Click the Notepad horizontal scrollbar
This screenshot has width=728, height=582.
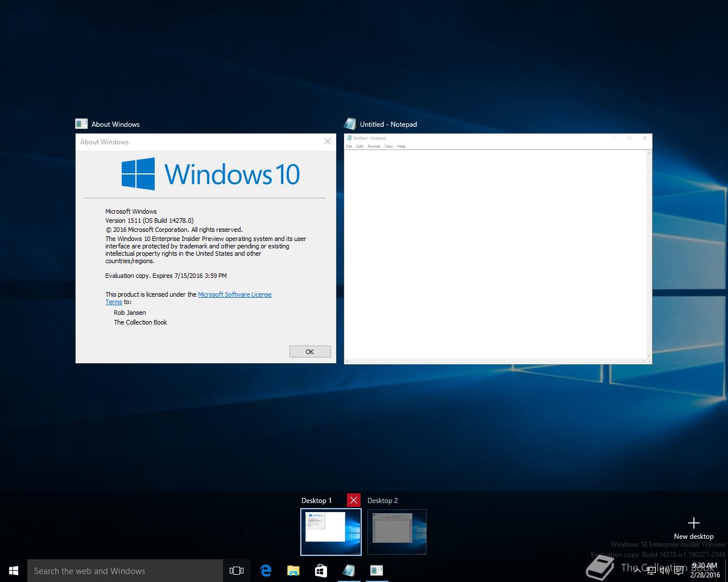[x=495, y=361]
